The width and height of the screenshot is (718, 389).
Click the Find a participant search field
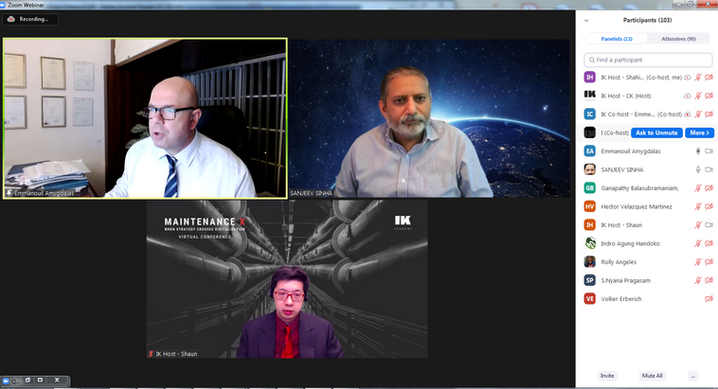click(648, 60)
